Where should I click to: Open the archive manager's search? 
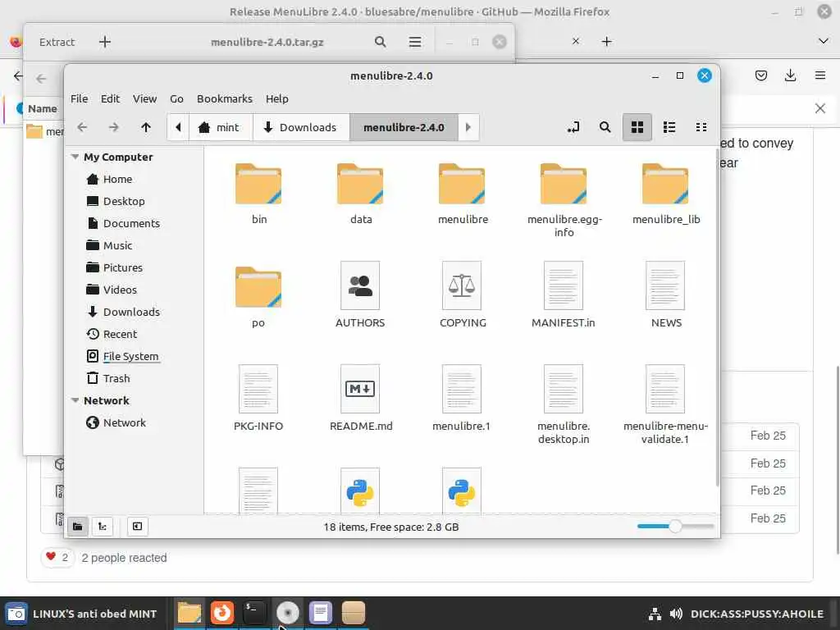(x=381, y=42)
